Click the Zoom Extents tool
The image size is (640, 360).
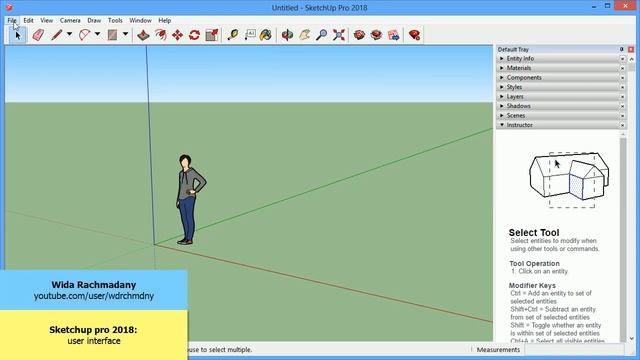[x=339, y=35]
